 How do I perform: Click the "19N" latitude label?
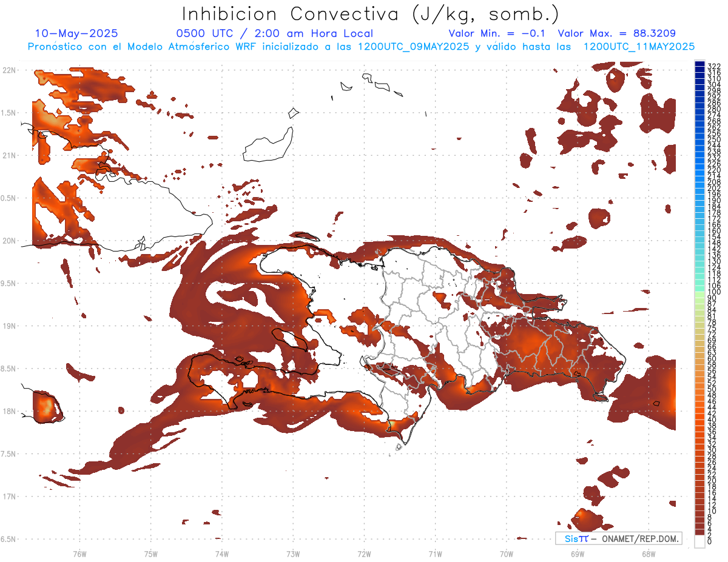point(10,326)
